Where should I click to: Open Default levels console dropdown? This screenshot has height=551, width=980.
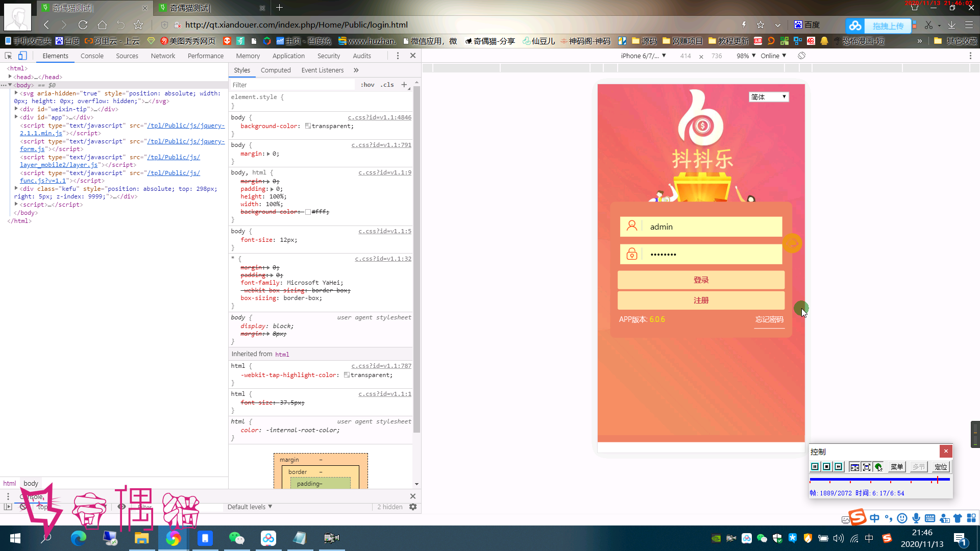coord(250,507)
